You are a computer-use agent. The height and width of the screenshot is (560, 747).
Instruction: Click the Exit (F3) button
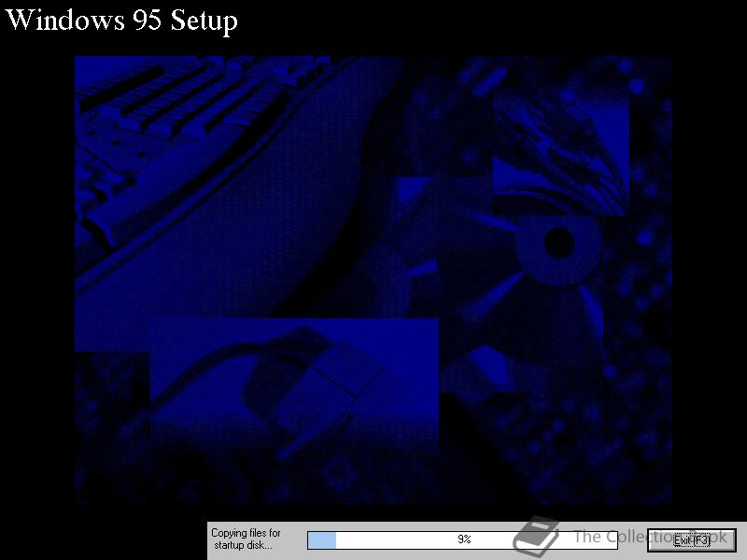691,540
